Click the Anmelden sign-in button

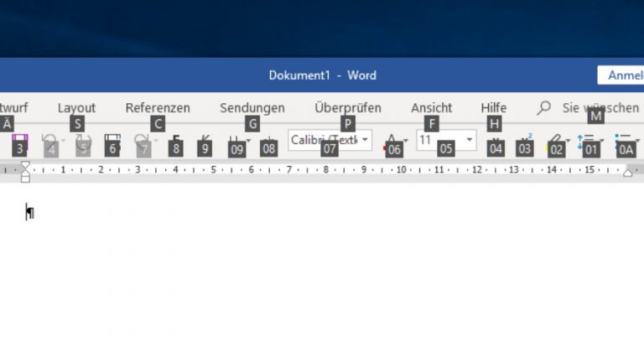point(621,75)
